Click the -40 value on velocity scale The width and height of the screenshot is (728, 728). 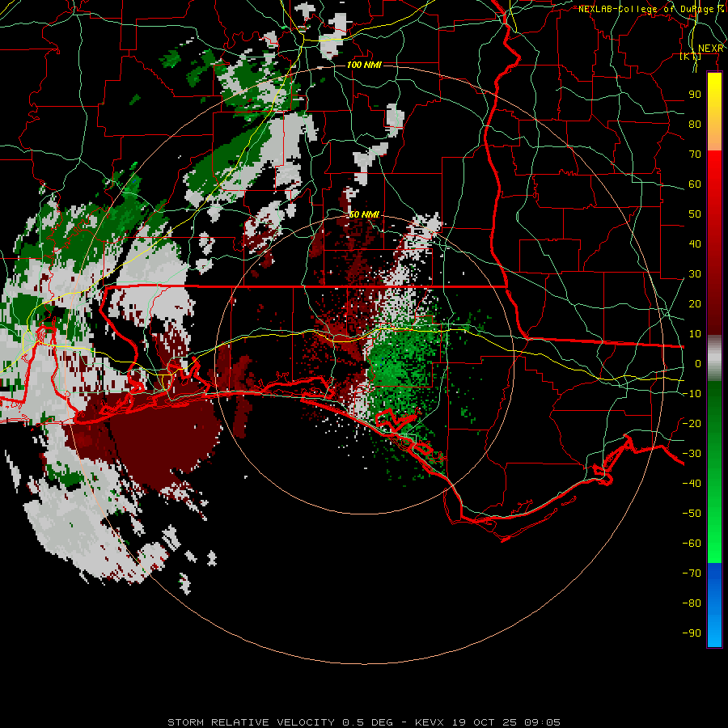[692, 484]
